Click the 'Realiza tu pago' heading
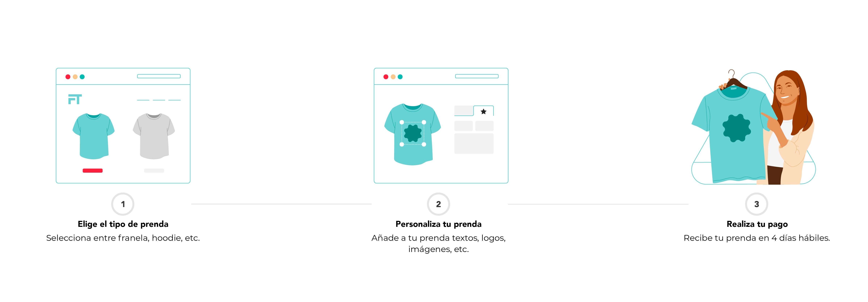 tap(757, 224)
